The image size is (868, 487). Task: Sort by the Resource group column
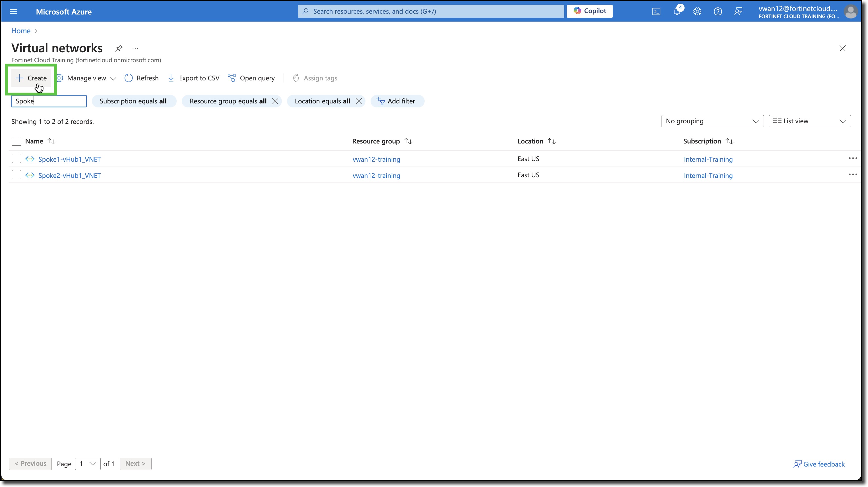(x=382, y=141)
